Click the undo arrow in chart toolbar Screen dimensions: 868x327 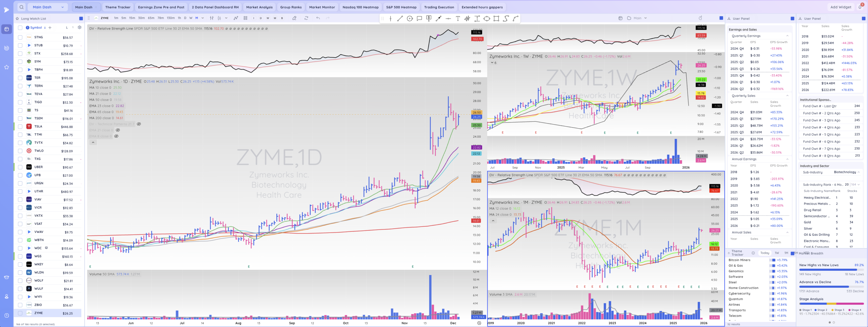point(318,18)
